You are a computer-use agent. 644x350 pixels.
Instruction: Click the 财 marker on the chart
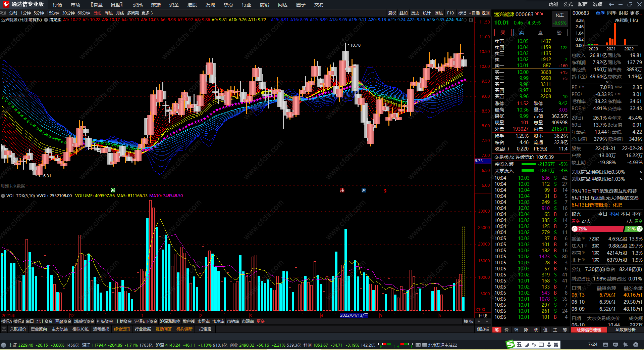pos(364,190)
